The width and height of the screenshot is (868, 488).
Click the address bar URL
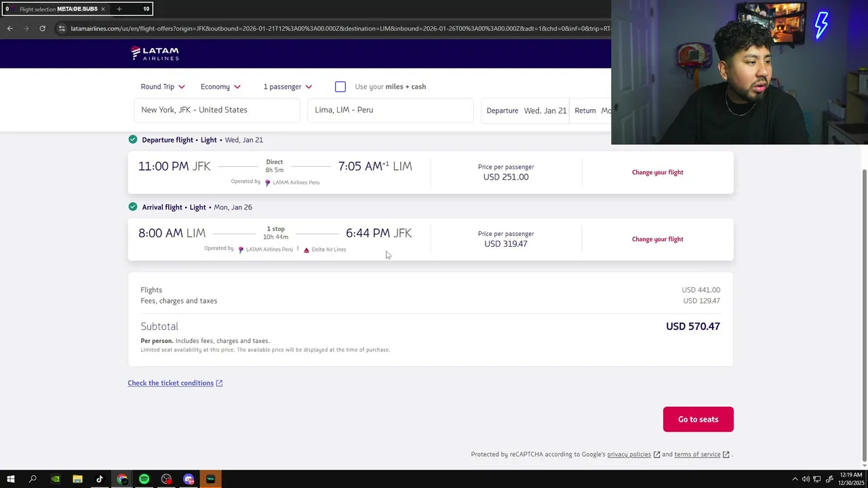tap(339, 28)
